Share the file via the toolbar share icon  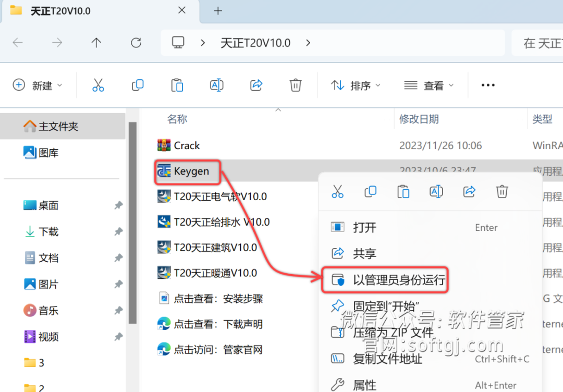click(256, 84)
